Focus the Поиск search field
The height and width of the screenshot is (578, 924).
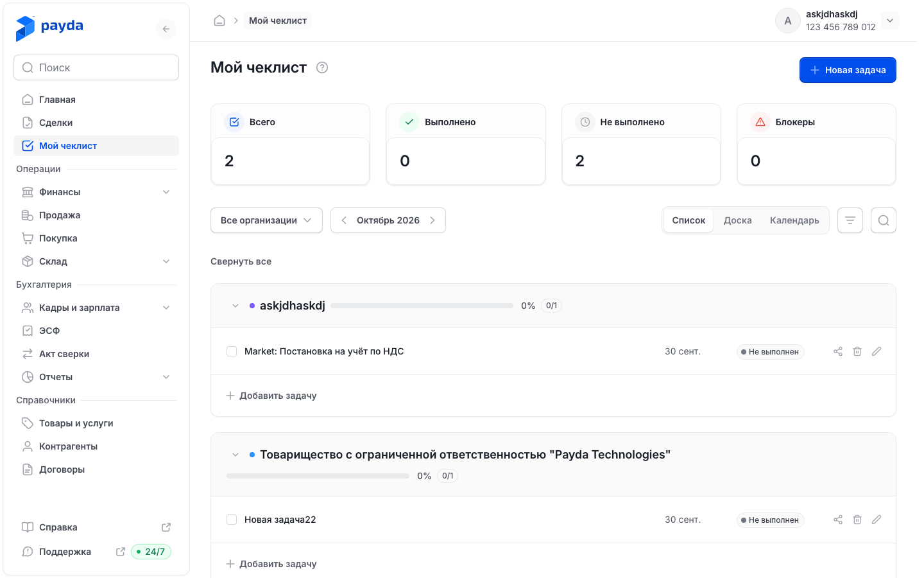(96, 67)
